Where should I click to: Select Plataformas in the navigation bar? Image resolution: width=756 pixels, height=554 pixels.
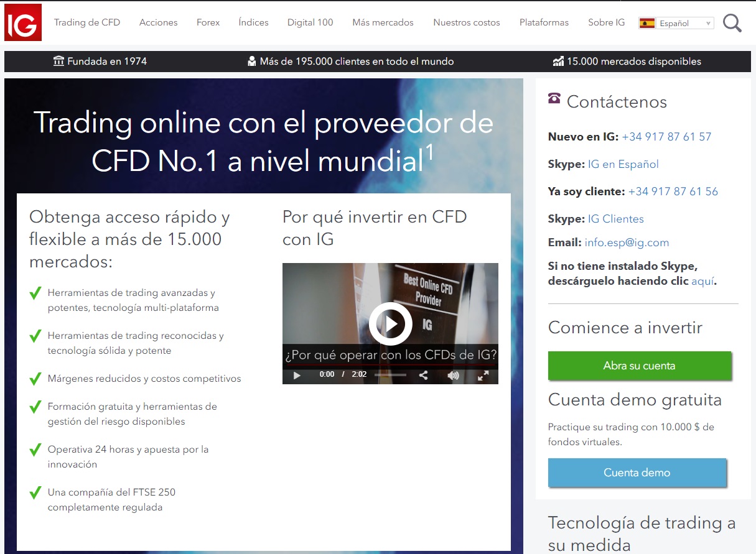point(544,22)
